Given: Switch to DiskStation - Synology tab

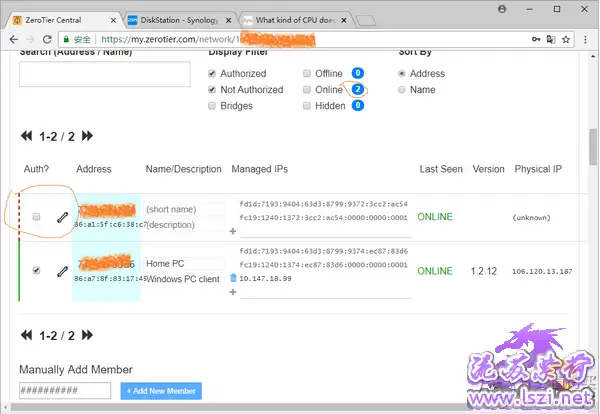Looking at the screenshot, I should point(180,20).
